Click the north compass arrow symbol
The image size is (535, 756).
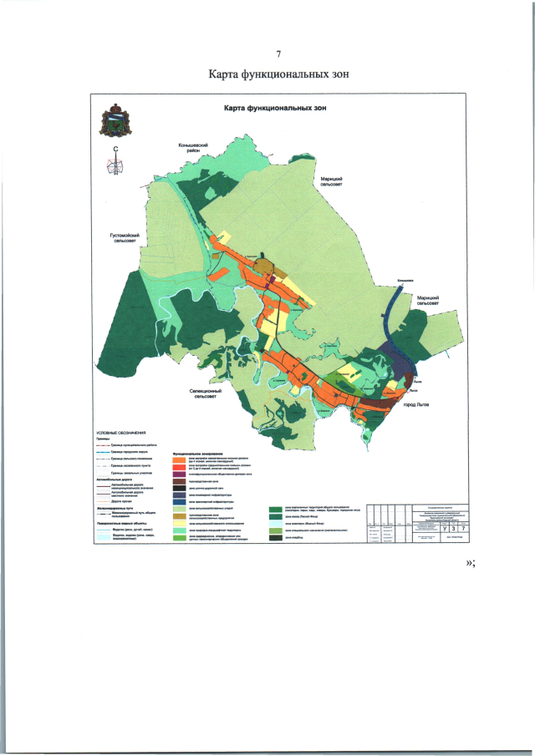point(115,161)
